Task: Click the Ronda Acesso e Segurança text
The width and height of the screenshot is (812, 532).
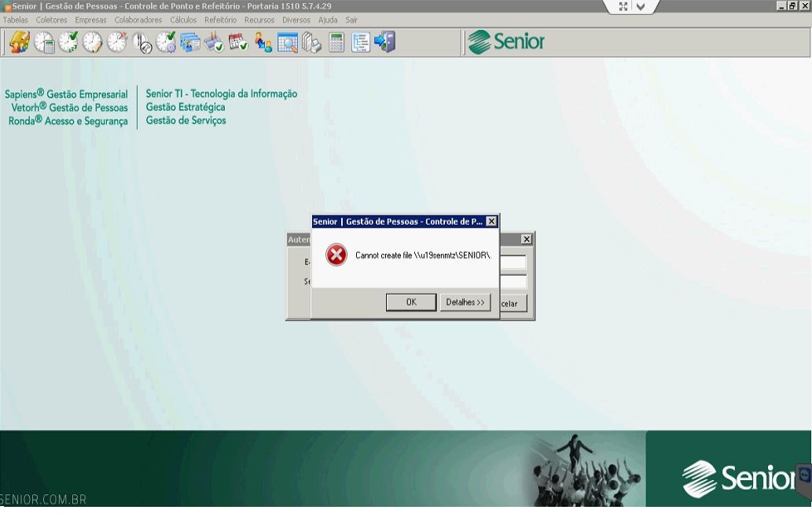Action: coord(68,121)
